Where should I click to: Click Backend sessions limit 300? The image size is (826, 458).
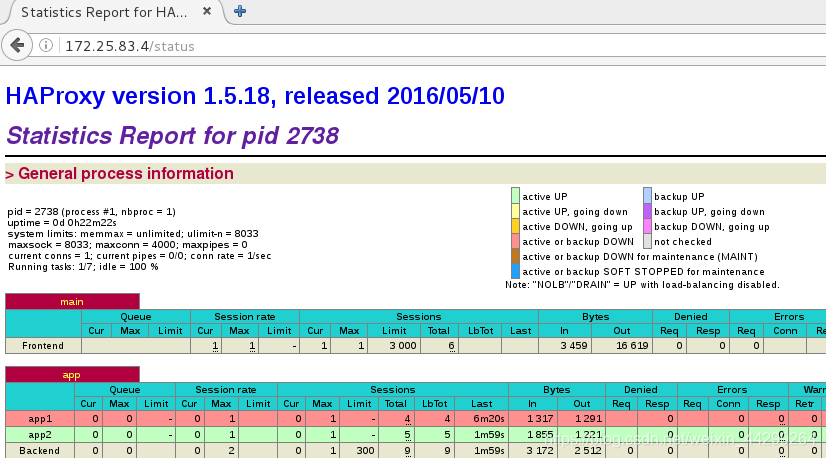[365, 451]
